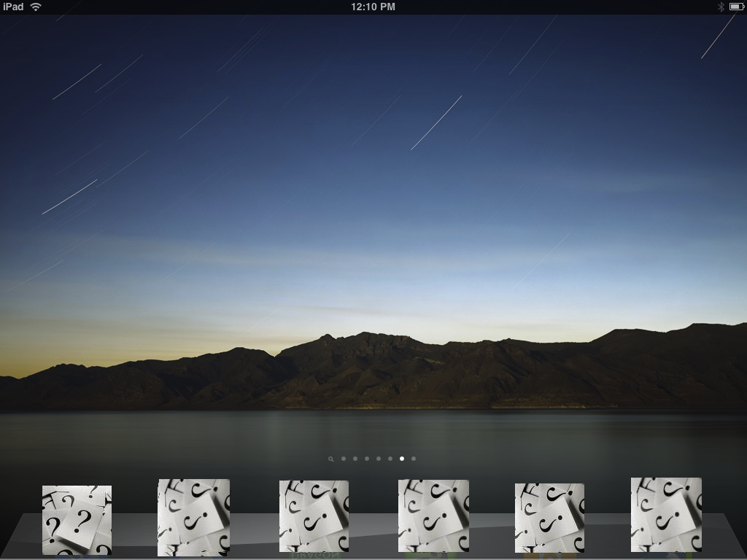Tap the iPad label in status bar
Image resolution: width=747 pixels, height=560 pixels.
13,7
